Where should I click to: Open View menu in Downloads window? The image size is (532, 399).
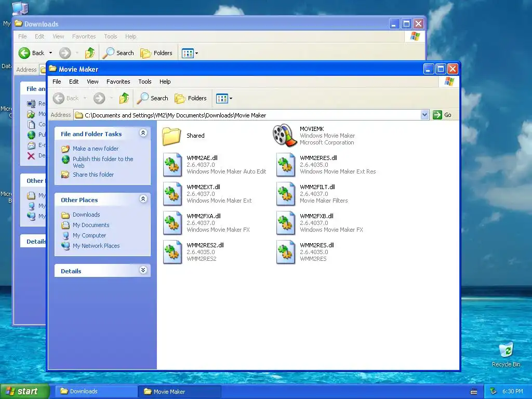tap(58, 36)
